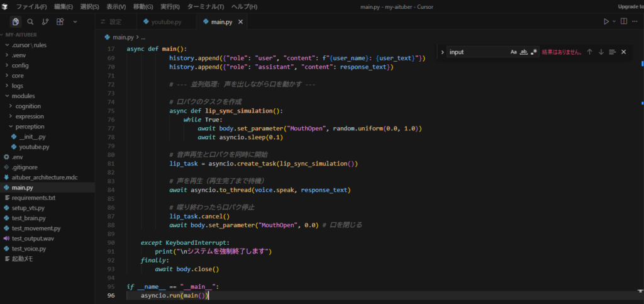Open the Extensions view icon
Viewport: 644px width, 304px height.
(60, 21)
